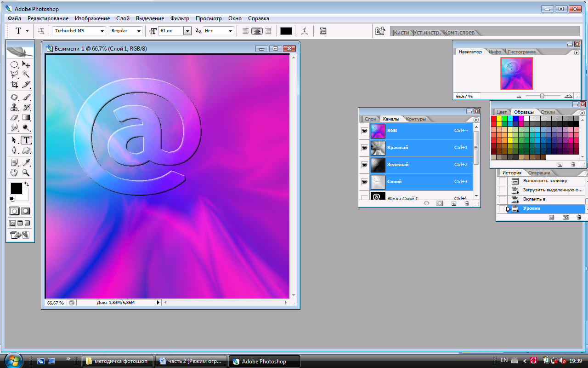Select the Path Selection arrow tool
Image resolution: width=588 pixels, height=368 pixels.
[x=14, y=140]
